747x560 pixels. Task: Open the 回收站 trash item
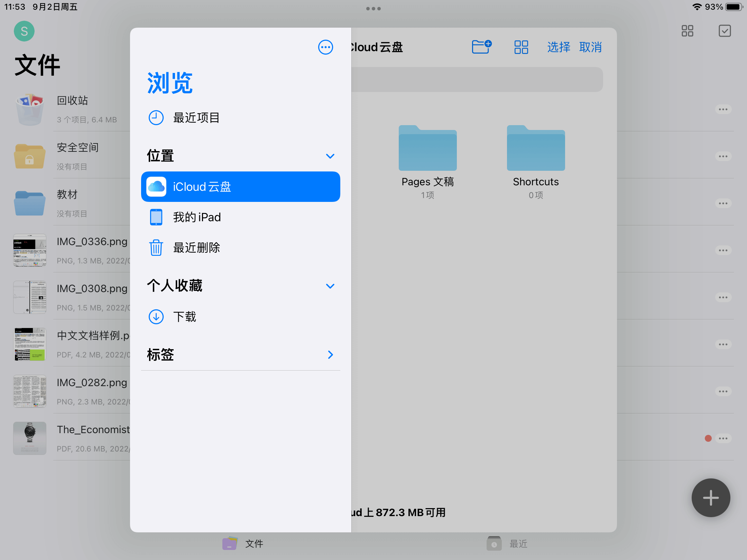point(30,109)
